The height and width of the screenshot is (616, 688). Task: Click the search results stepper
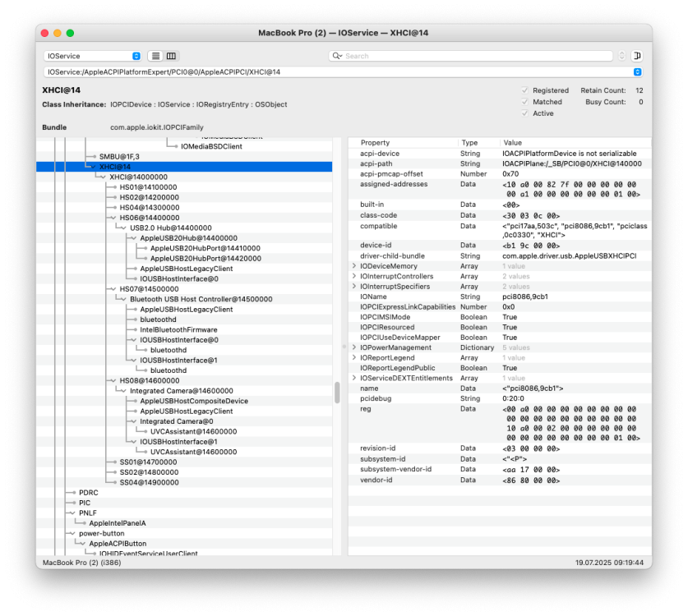[621, 56]
